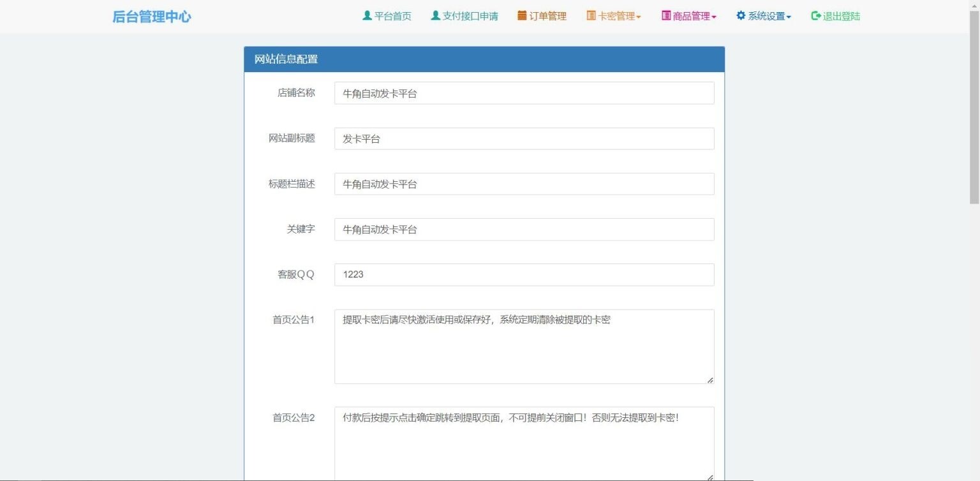Focus the 店铺名称 input field
The image size is (980, 481).
pyautogui.click(x=524, y=93)
